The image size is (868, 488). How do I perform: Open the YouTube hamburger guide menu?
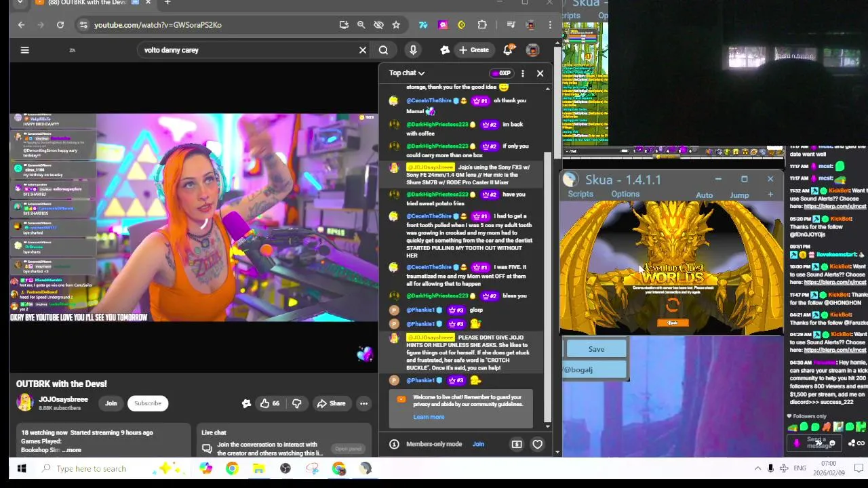coord(24,49)
